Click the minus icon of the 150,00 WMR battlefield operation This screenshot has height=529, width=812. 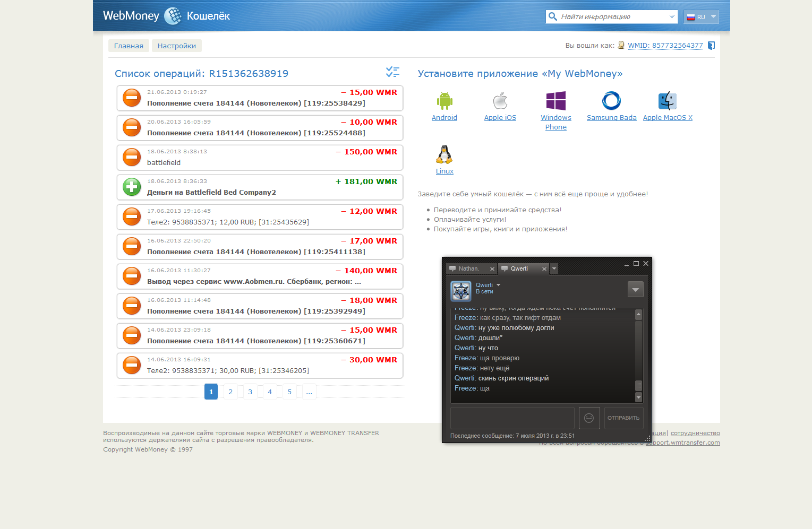click(x=132, y=157)
